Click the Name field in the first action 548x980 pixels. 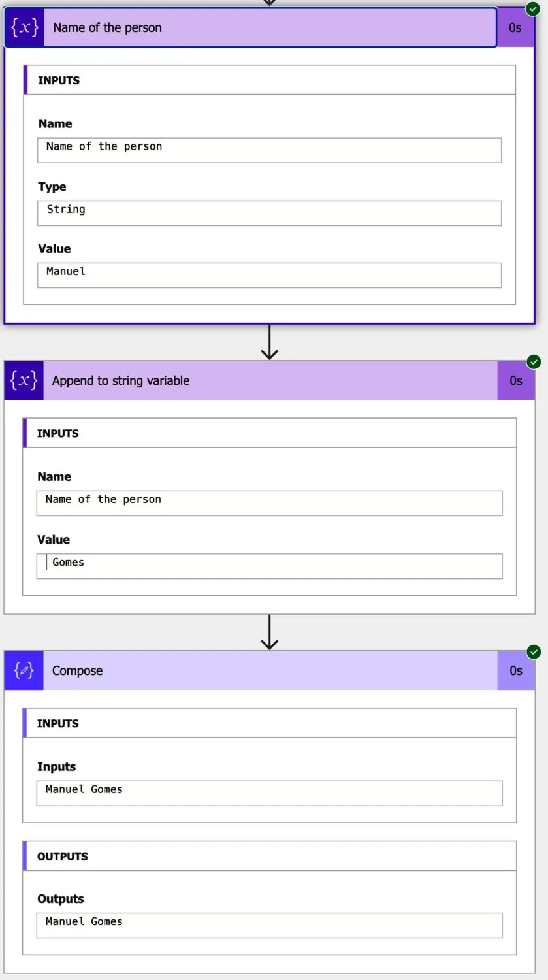click(269, 150)
